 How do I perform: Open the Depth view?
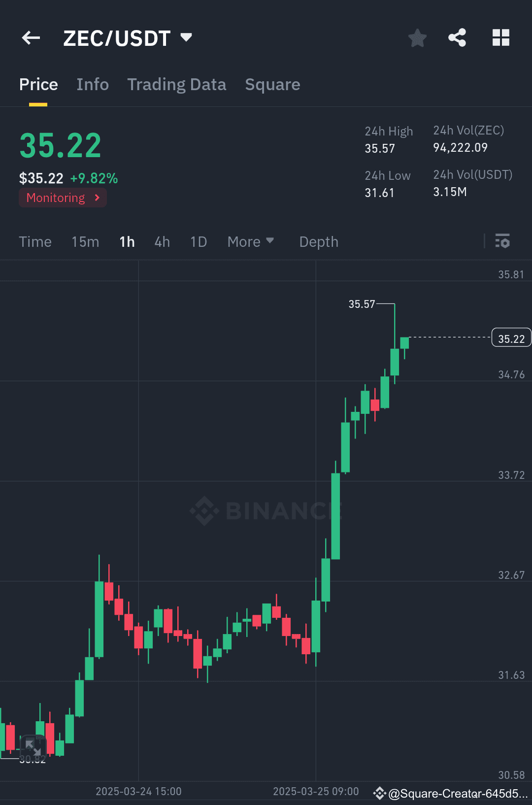pos(318,241)
